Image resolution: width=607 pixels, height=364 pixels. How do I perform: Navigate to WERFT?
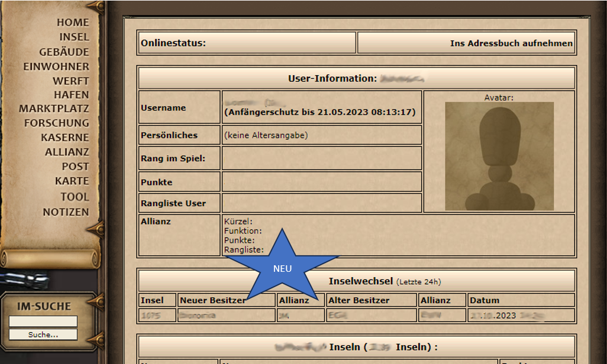(x=70, y=81)
